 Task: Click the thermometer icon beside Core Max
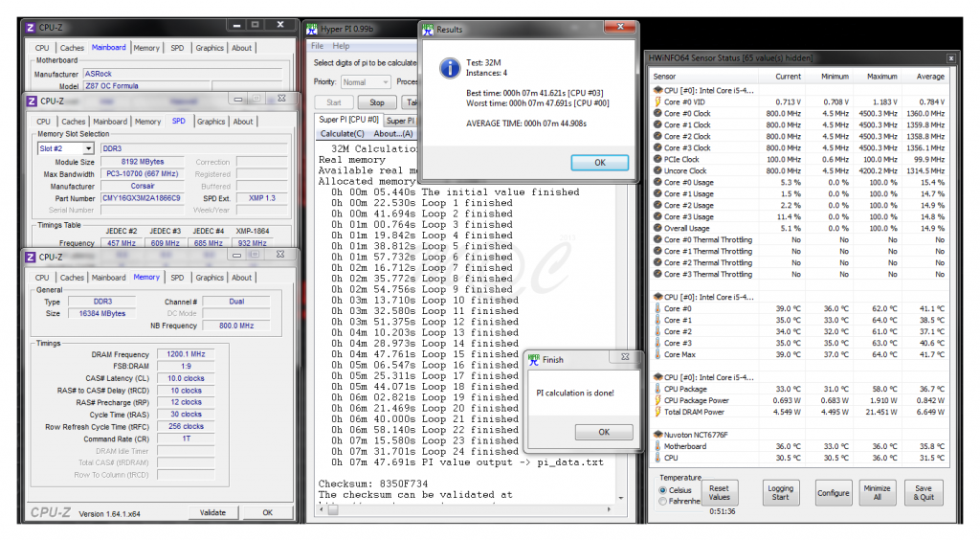pos(657,355)
